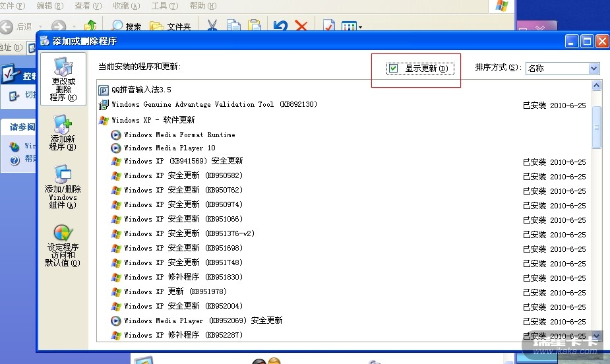Toggle the Show updates checkbox (显示更新)
Screen dimensions: 610x364
pyautogui.click(x=393, y=69)
